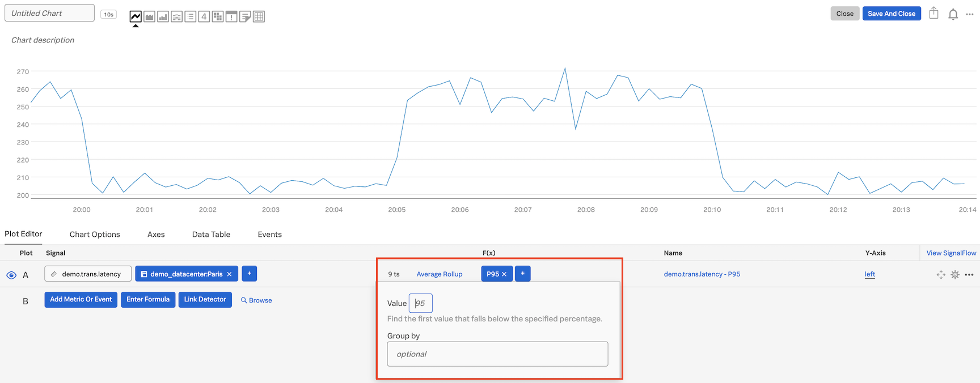This screenshot has width=980, height=383.
Task: Select the table chart type
Action: [x=259, y=17]
